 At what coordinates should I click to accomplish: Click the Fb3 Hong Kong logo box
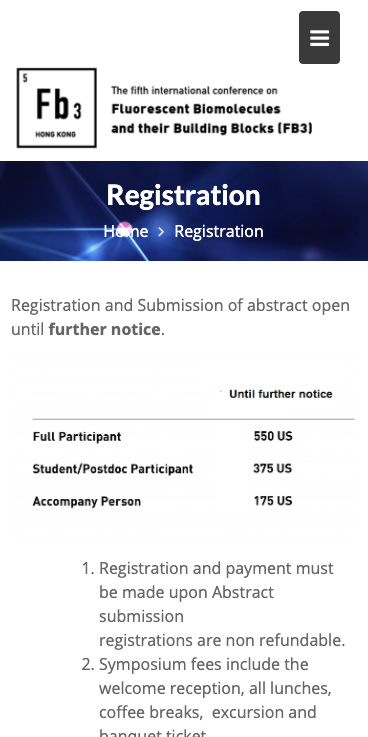click(x=57, y=108)
